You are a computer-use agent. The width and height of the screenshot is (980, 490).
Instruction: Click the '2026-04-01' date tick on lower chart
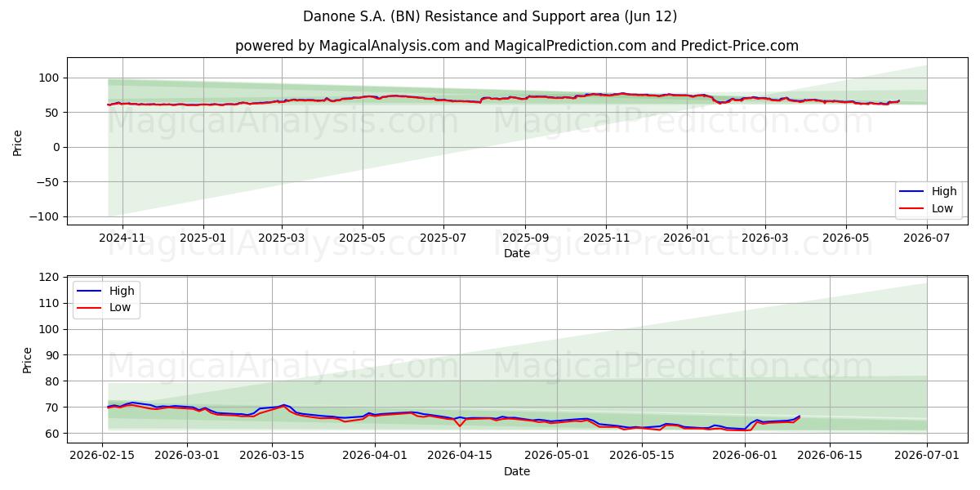[x=375, y=455]
